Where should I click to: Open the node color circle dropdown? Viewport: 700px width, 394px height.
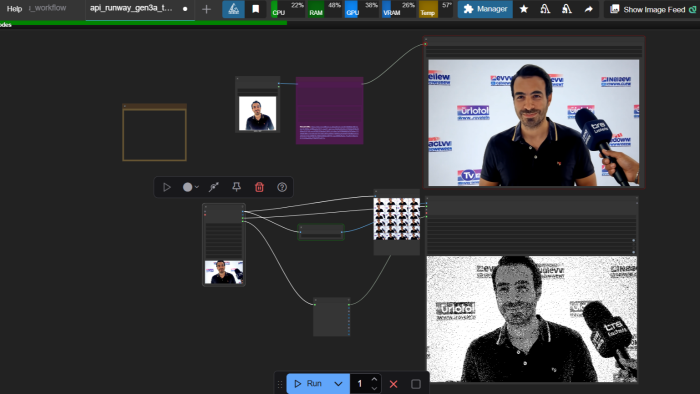[191, 187]
